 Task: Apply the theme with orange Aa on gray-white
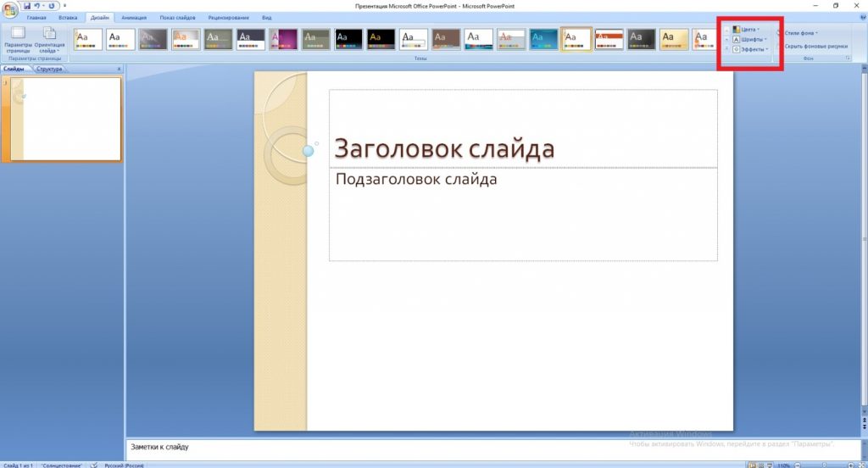click(x=186, y=39)
